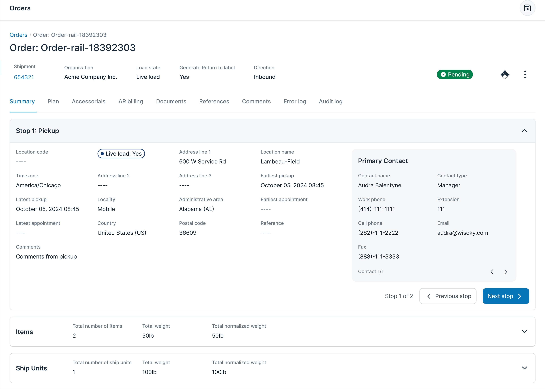Click the Order-rail-18392303 page heading

pos(73,48)
